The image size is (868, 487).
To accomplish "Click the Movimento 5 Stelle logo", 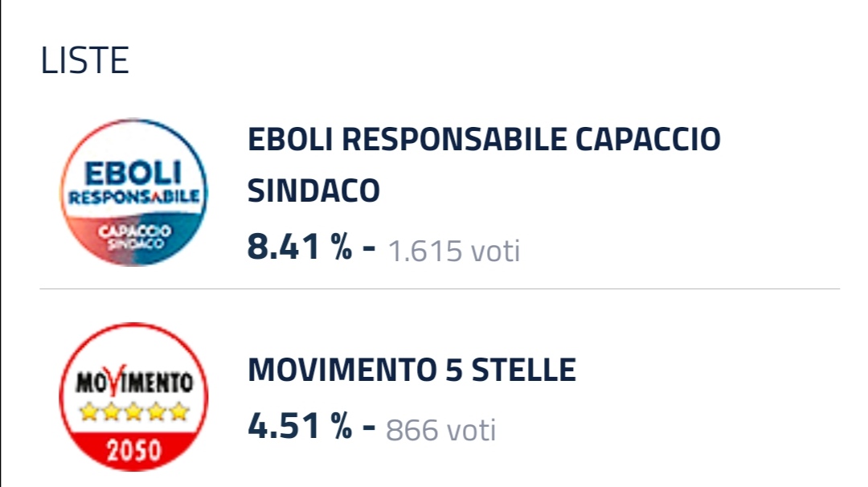I will pyautogui.click(x=133, y=397).
